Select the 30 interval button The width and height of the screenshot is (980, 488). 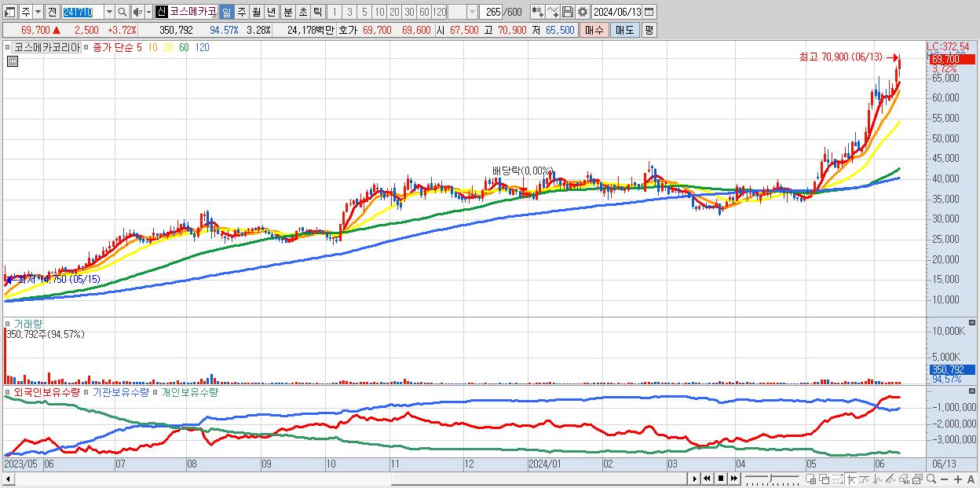pos(409,12)
